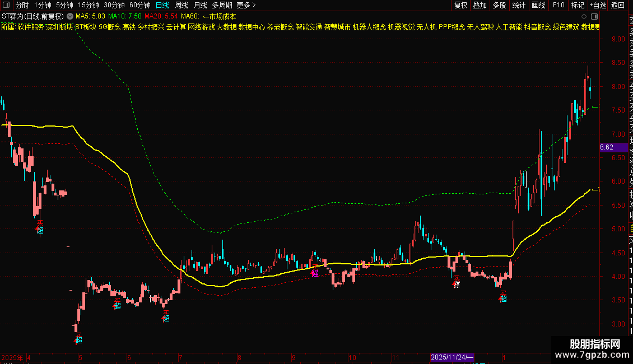Switch to the 60分钟 period
633x364 pixels.
139,5
